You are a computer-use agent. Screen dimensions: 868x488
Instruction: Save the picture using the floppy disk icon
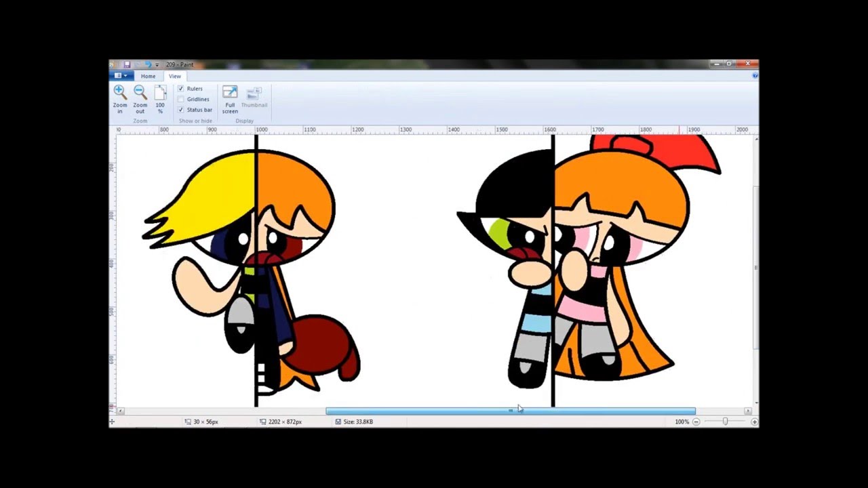[127, 64]
